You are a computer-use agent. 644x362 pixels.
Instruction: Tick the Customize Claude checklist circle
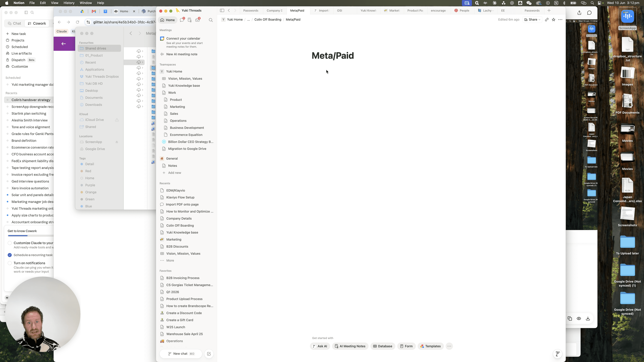[10, 243]
